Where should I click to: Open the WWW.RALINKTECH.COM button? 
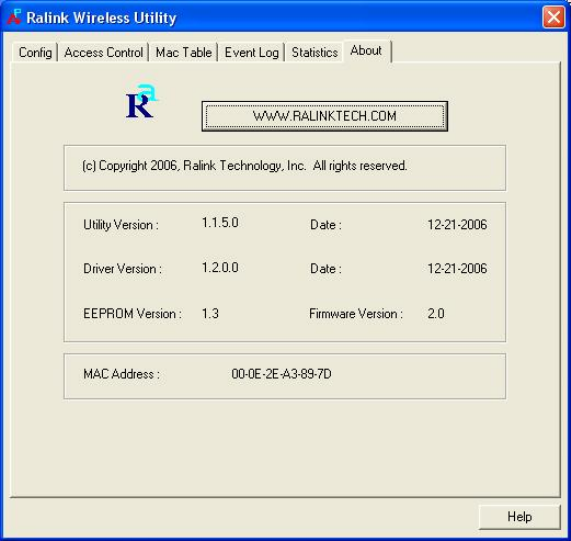[x=324, y=116]
